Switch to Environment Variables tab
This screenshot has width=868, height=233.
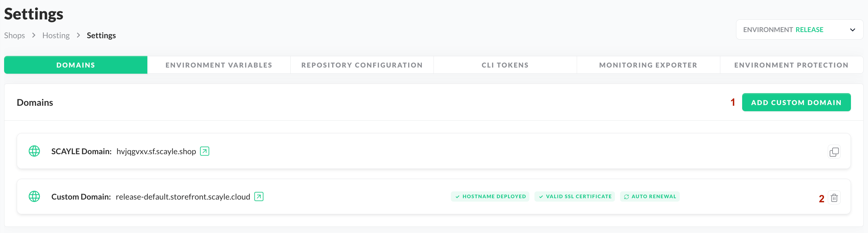tap(219, 65)
